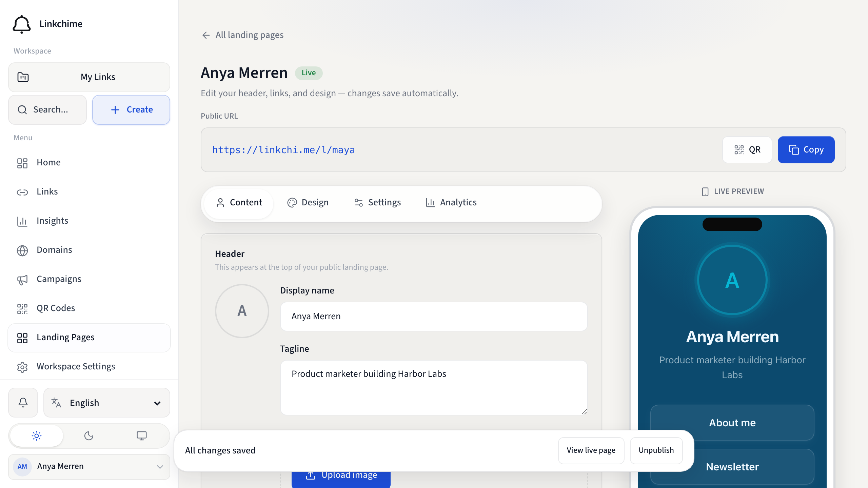This screenshot has height=488, width=868.
Task: Open Campaigns menu item
Action: (x=89, y=279)
